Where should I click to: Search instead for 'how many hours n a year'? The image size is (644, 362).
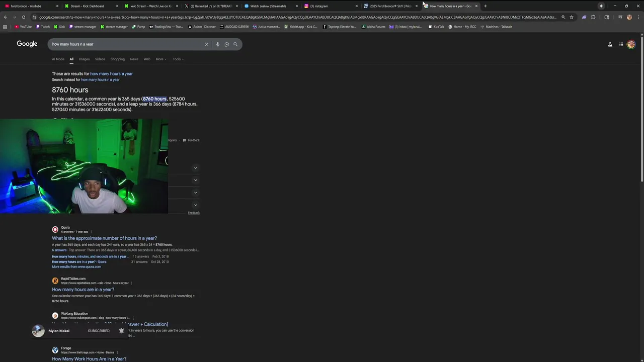pyautogui.click(x=100, y=80)
